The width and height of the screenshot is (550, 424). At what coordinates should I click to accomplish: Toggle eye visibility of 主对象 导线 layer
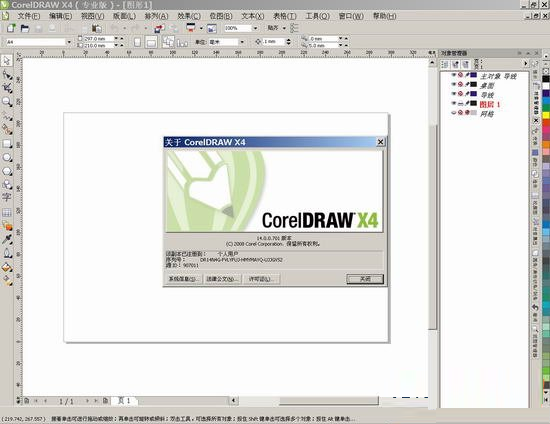[454, 75]
